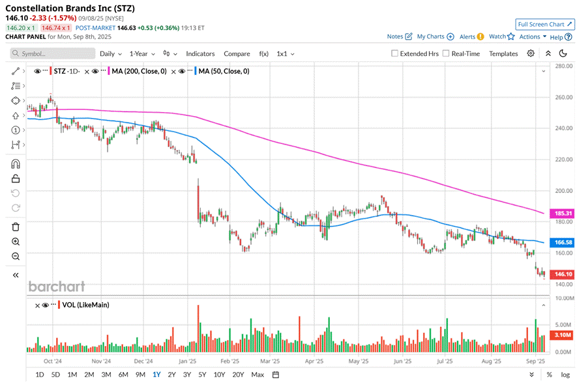The height and width of the screenshot is (385, 588).
Task: Collapse the drawing tools sidebar
Action: (x=16, y=275)
